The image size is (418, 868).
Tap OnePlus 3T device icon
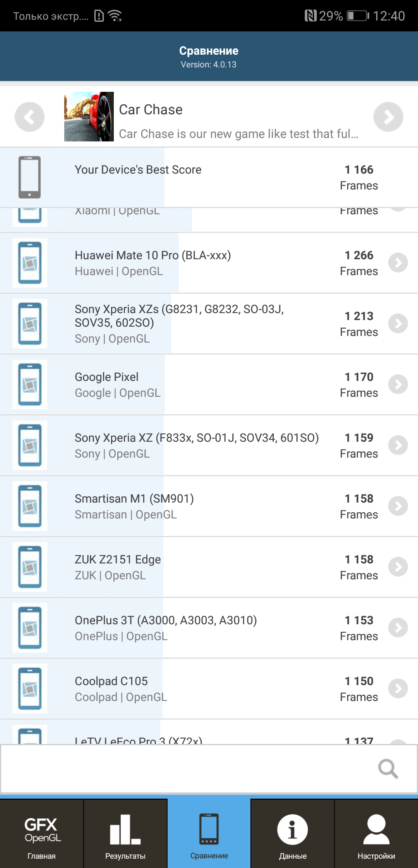coord(30,628)
